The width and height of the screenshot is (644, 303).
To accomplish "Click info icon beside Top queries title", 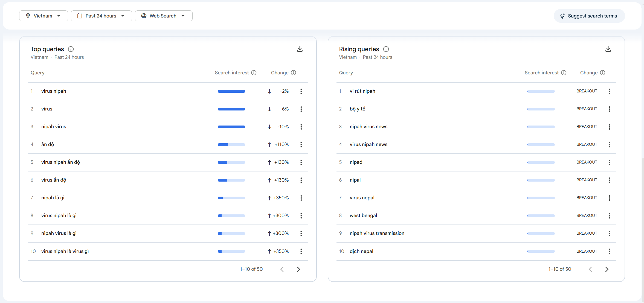I will tap(71, 49).
